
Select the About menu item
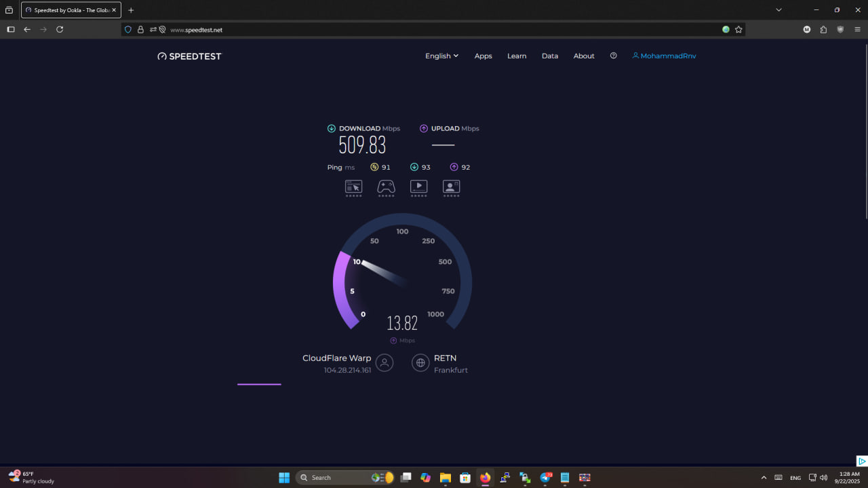point(584,56)
